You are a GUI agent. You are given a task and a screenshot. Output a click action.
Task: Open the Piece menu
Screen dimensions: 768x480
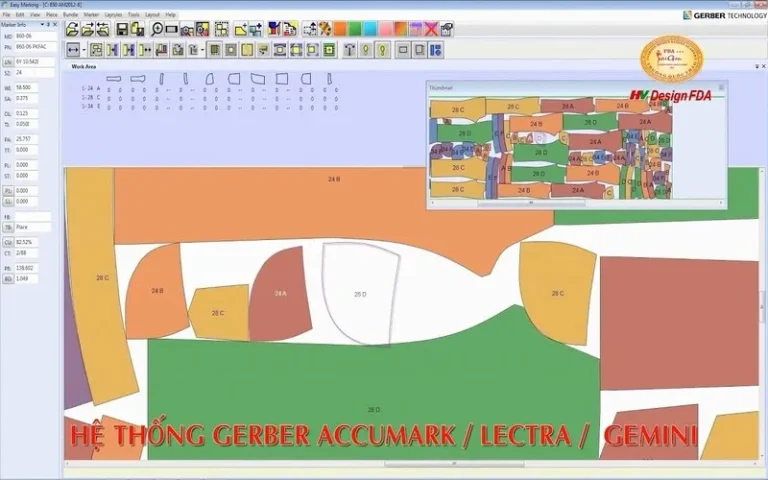click(x=51, y=15)
